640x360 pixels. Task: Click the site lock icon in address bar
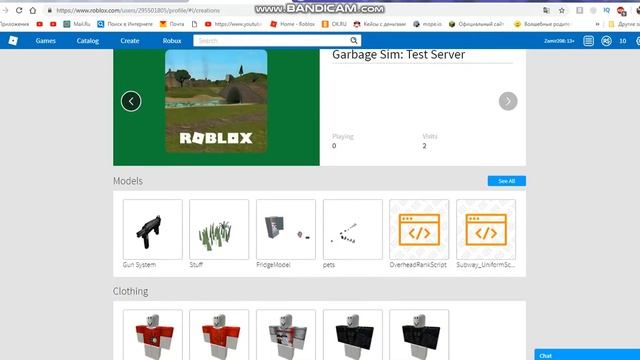(x=49, y=10)
